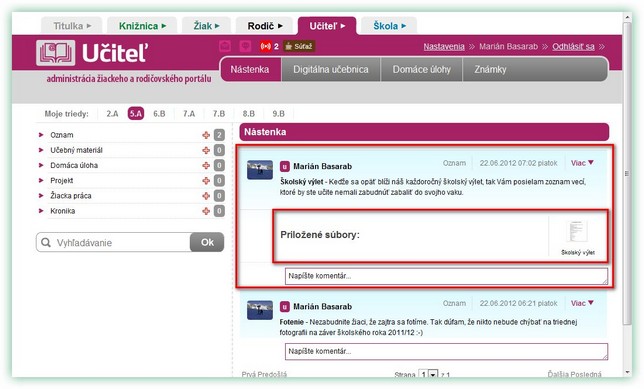Click comment box under Školský výlet post

(x=446, y=276)
